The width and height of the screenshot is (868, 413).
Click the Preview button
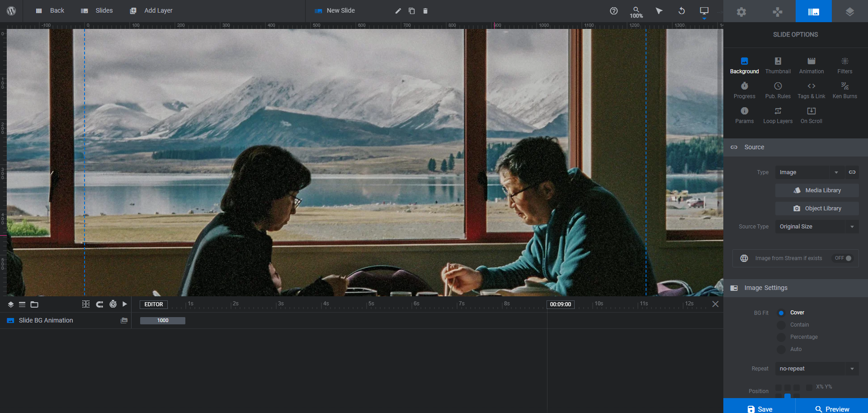832,406
